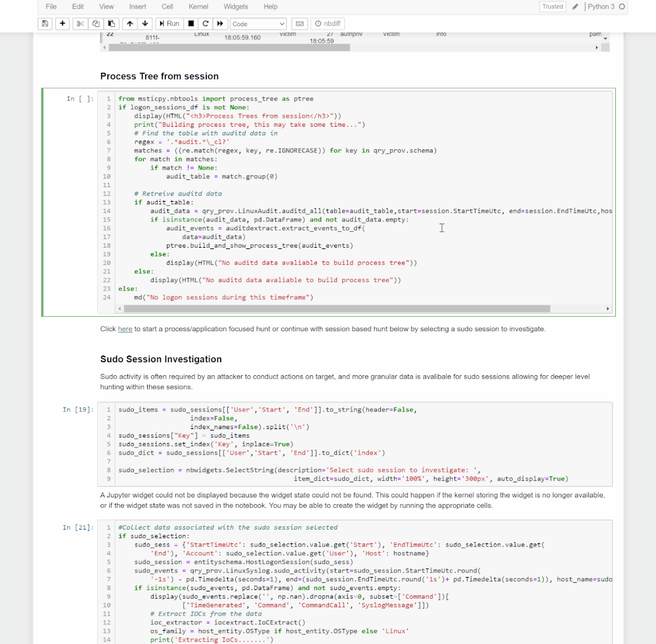
Task: Open the Help menu
Action: (271, 7)
